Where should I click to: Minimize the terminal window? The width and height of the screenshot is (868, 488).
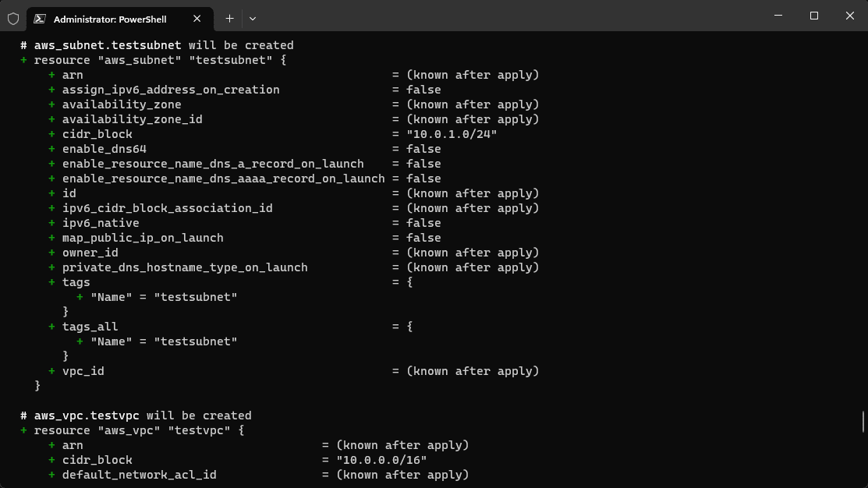point(778,16)
